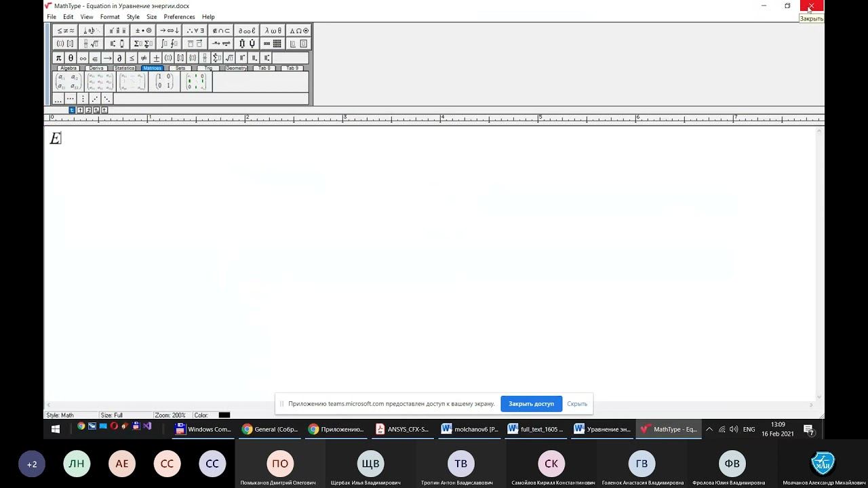The width and height of the screenshot is (868, 488).
Task: Insert the element-of symbol (∈)
Action: tap(95, 58)
